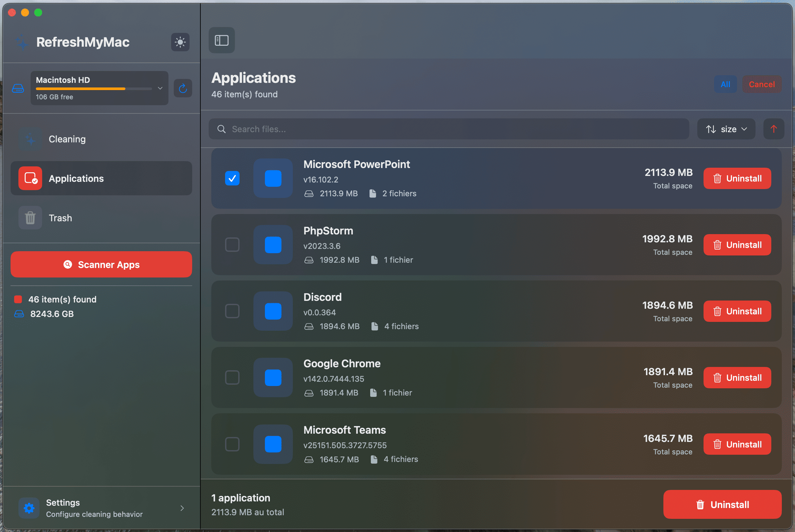Refresh the Macintosh HD disk scan
795x532 pixels.
point(183,88)
